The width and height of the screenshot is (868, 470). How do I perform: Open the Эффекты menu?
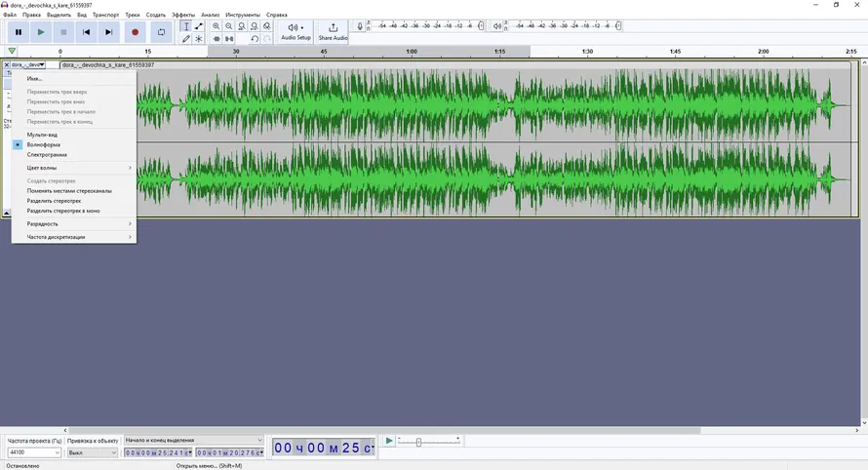pos(183,15)
